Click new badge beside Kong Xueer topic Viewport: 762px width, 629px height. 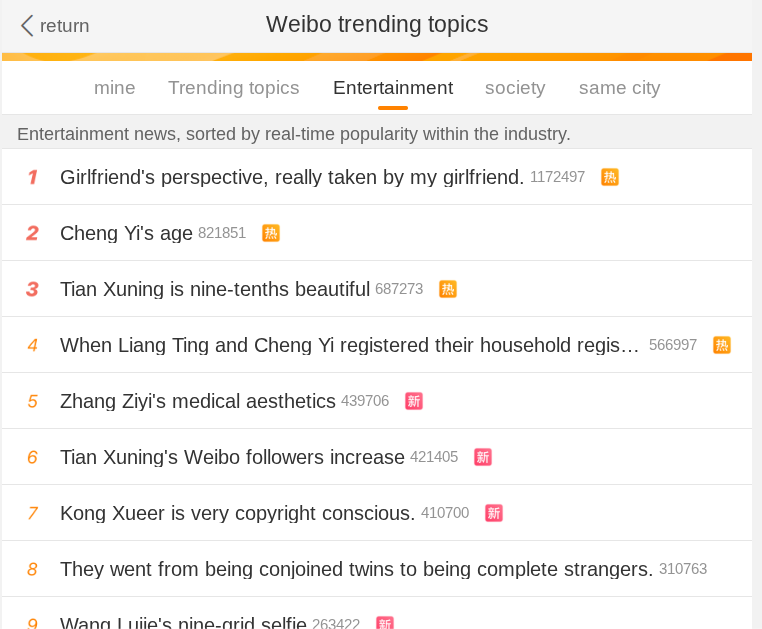(494, 513)
